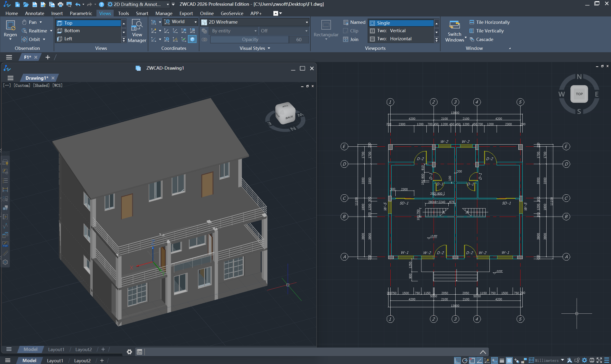Click the Opacity slider bar
The width and height of the screenshot is (611, 364).
click(x=250, y=39)
